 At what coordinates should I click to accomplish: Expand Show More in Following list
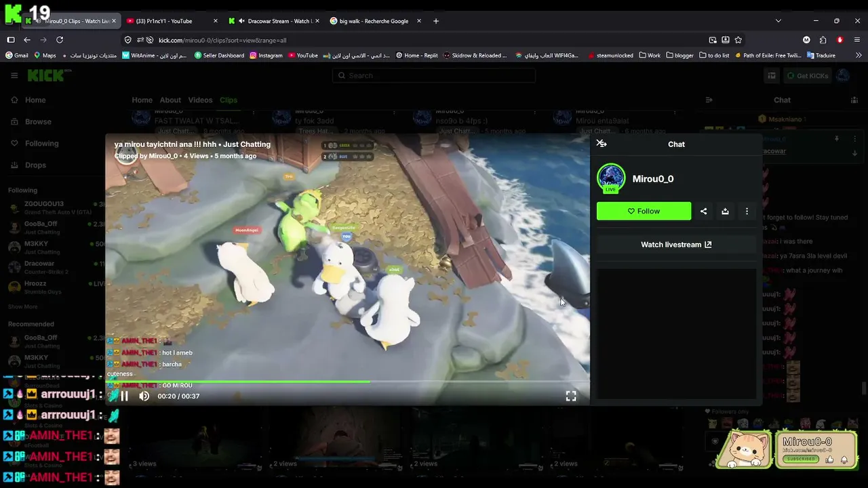(23, 307)
